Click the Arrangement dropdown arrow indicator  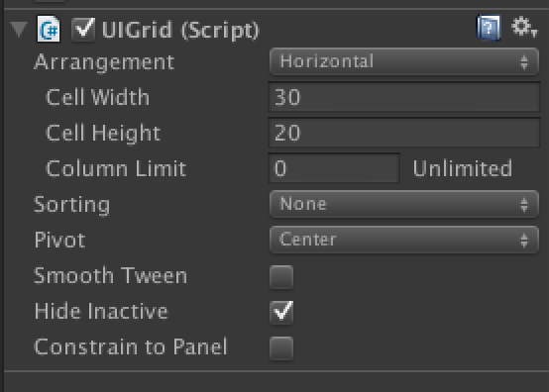tap(524, 62)
